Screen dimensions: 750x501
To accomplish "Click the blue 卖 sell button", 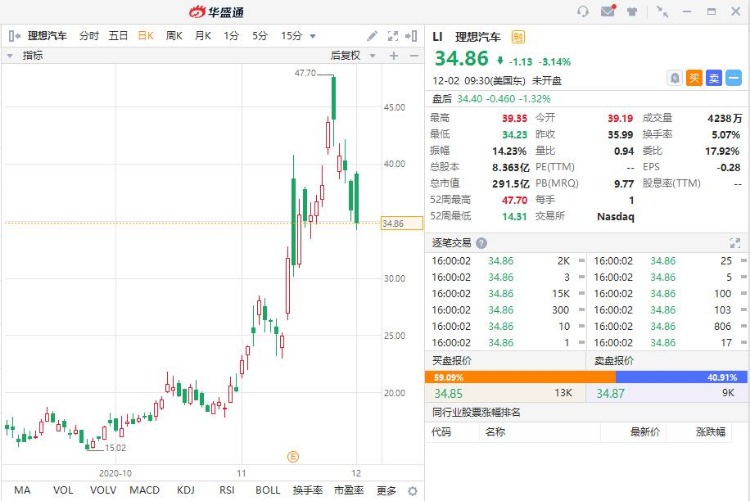I will click(714, 78).
